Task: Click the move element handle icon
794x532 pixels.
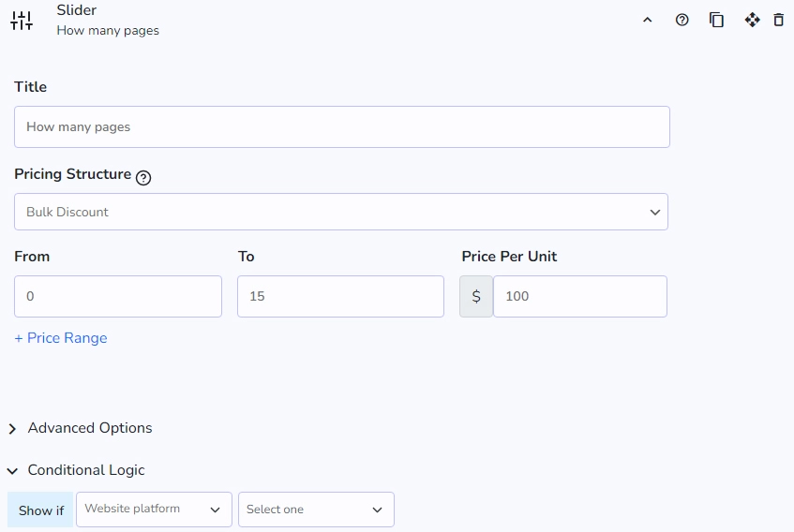Action: pyautogui.click(x=752, y=21)
